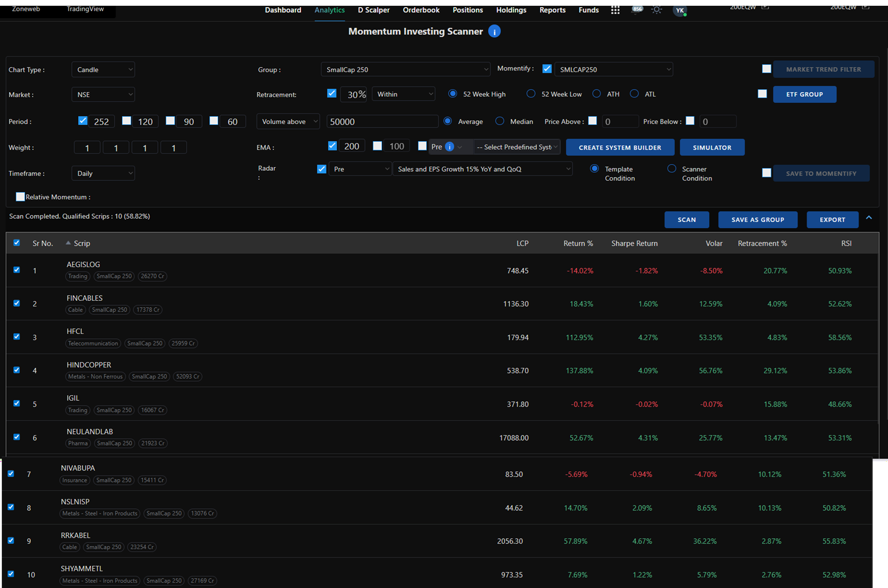Click the ETF GROUP button
Screen dimensions: 888x588
tap(804, 94)
